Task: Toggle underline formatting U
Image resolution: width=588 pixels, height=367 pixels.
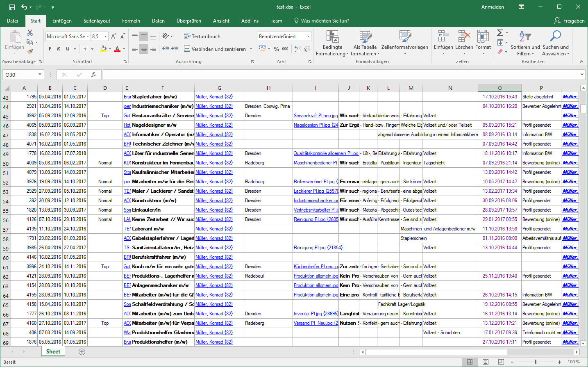Action: [x=68, y=49]
